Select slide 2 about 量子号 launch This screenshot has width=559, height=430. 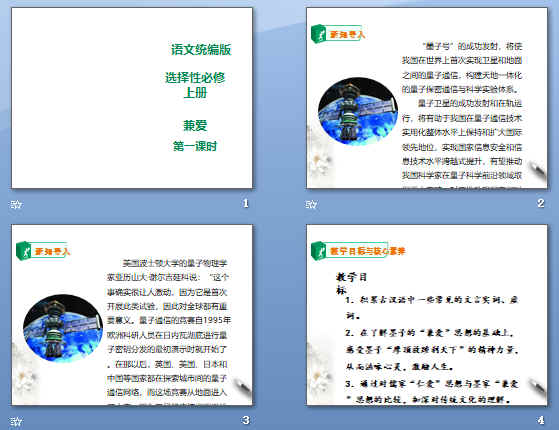[427, 98]
